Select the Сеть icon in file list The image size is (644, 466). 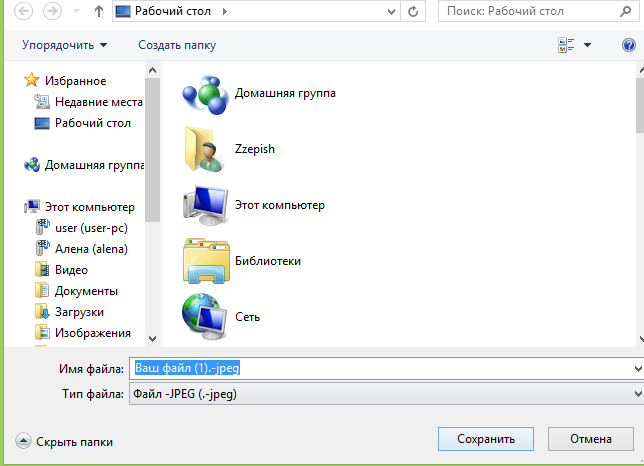[204, 317]
